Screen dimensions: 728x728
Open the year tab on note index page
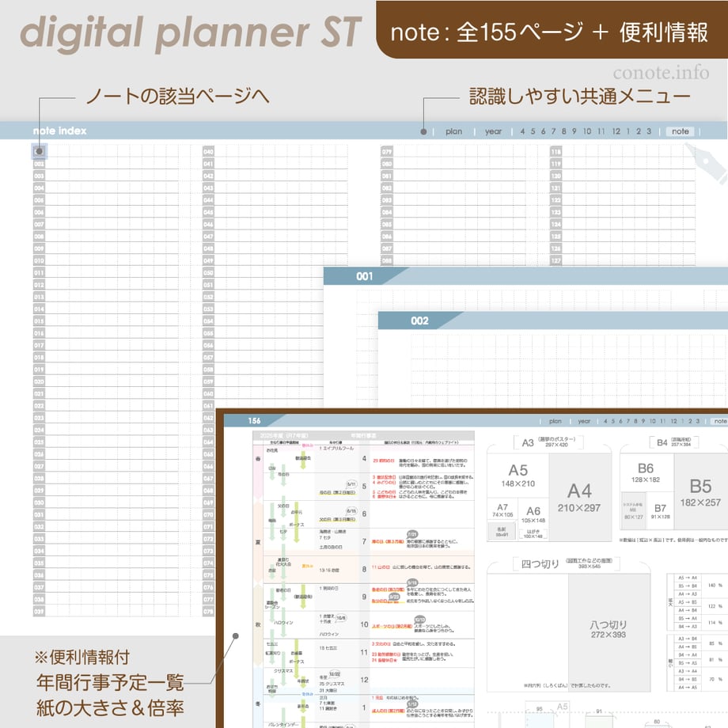[493, 131]
